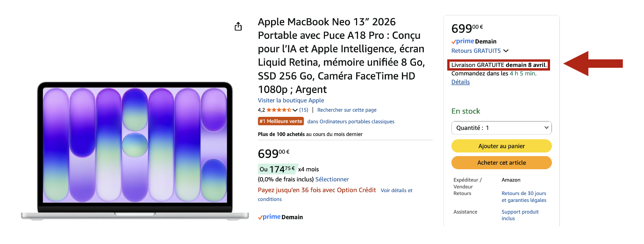Click the #1 Meilleure vente badge
This screenshot has height=244, width=644.
coord(281,122)
